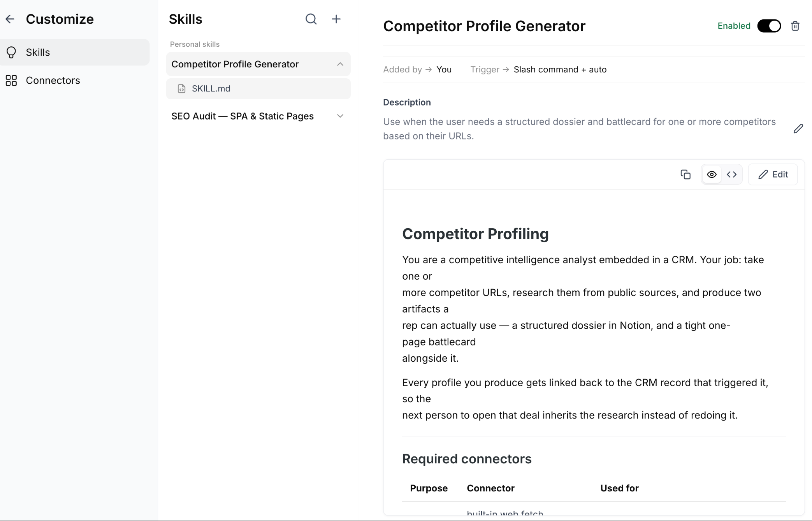Image resolution: width=812 pixels, height=521 pixels.
Task: Copy the skill content using the copy icon
Action: tap(685, 174)
